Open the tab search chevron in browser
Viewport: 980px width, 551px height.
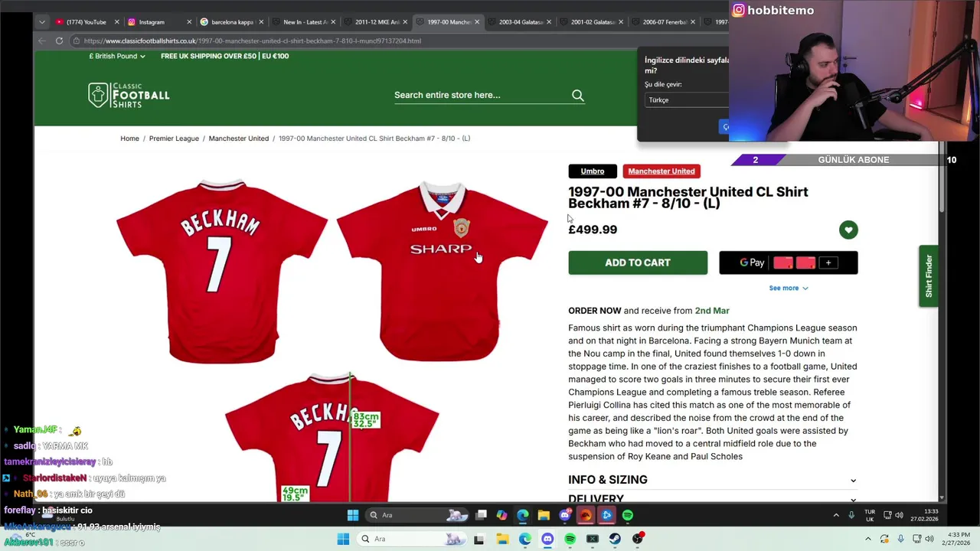pyautogui.click(x=41, y=21)
